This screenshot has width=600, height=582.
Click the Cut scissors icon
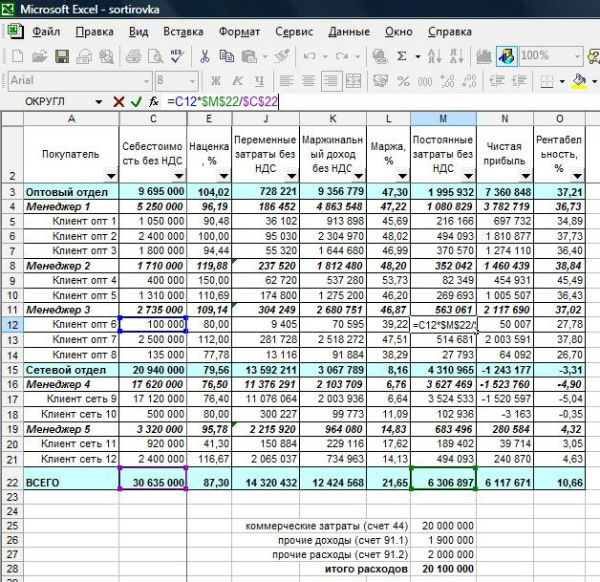[x=204, y=56]
